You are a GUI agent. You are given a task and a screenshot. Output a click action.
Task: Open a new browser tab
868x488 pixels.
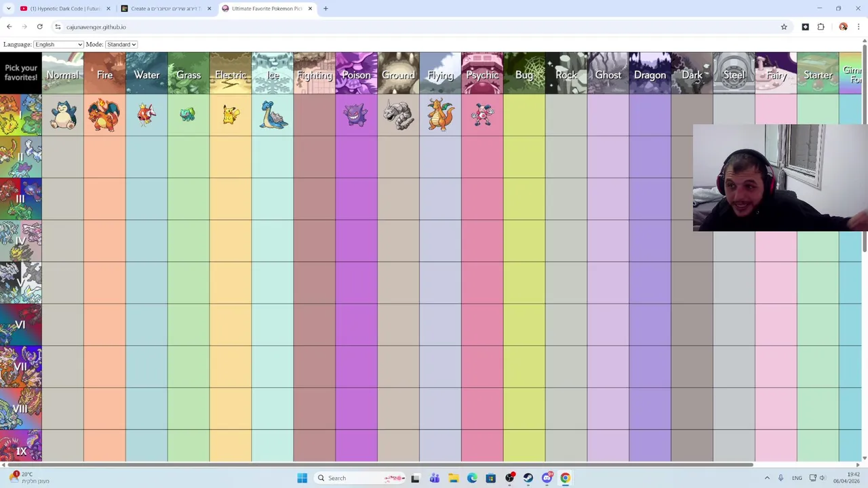click(325, 8)
